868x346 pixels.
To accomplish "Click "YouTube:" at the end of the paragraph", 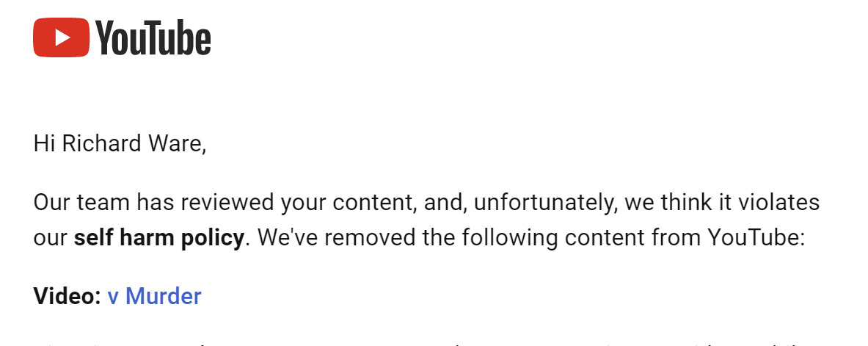I will (x=756, y=238).
